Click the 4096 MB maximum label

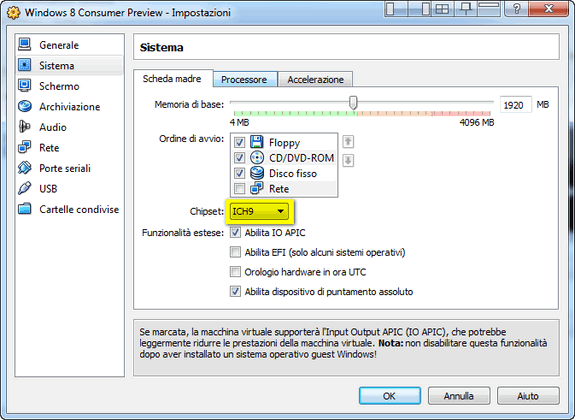tap(476, 123)
